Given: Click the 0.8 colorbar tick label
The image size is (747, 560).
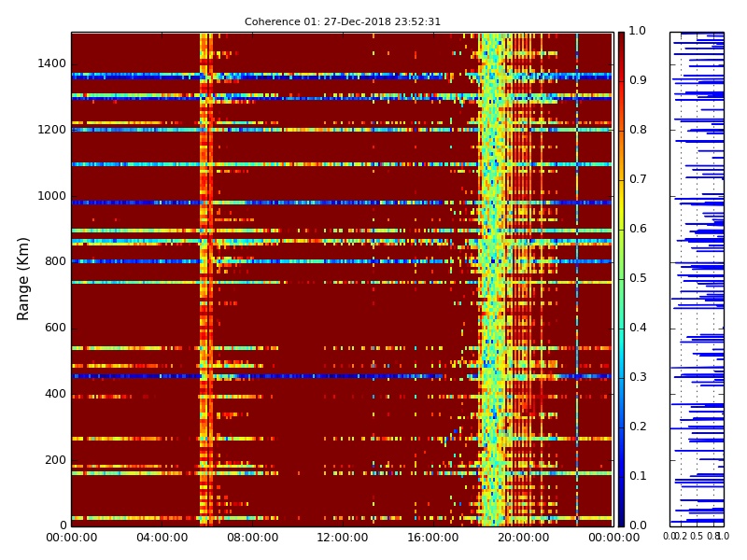Looking at the screenshot, I should (x=638, y=130).
